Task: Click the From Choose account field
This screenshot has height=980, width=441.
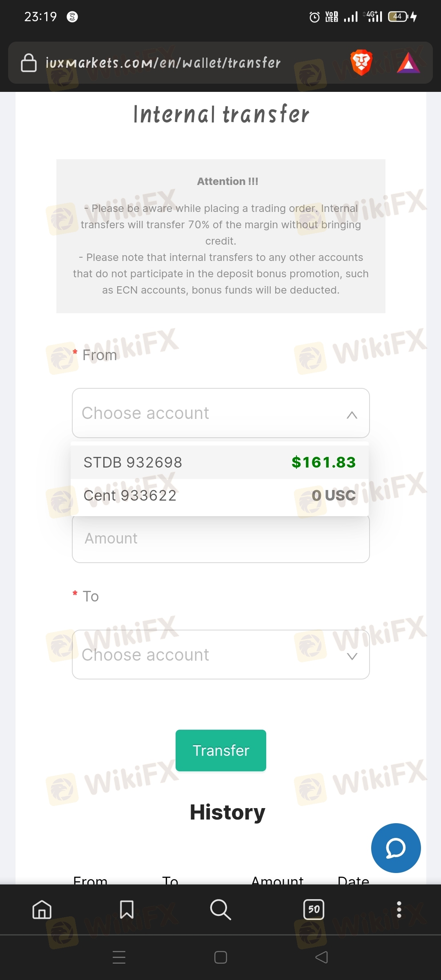Action: click(221, 413)
